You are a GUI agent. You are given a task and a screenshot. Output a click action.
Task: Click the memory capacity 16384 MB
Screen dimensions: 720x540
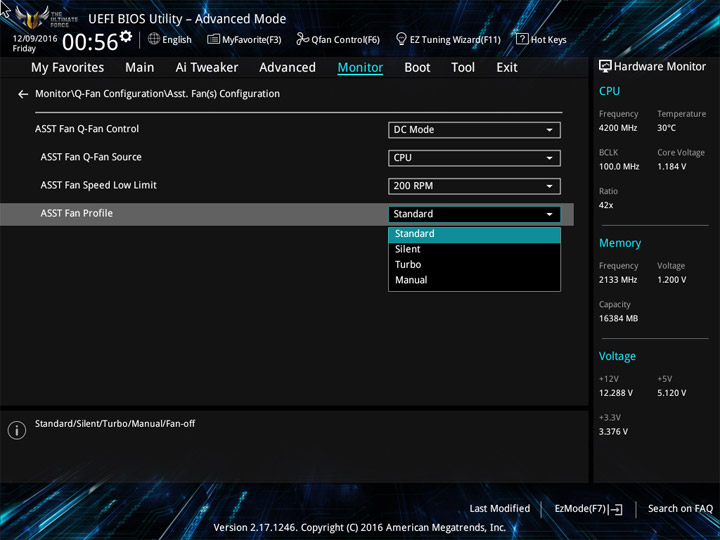click(x=618, y=318)
